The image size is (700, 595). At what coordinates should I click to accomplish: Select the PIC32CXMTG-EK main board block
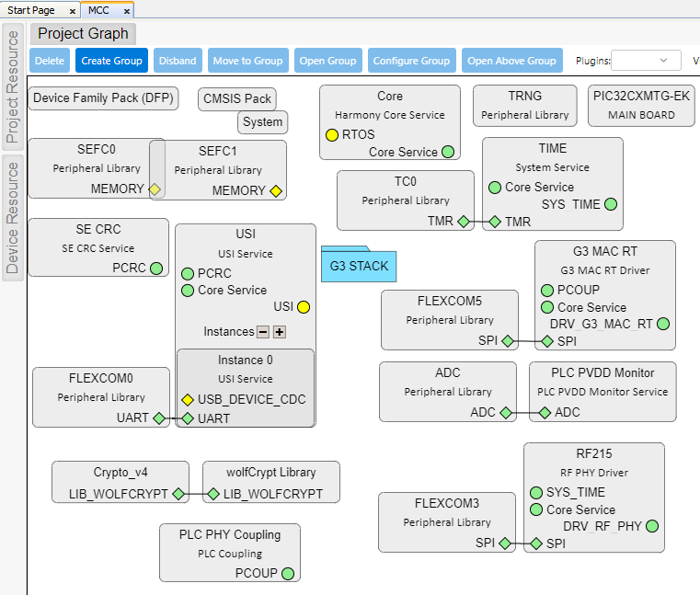641,106
